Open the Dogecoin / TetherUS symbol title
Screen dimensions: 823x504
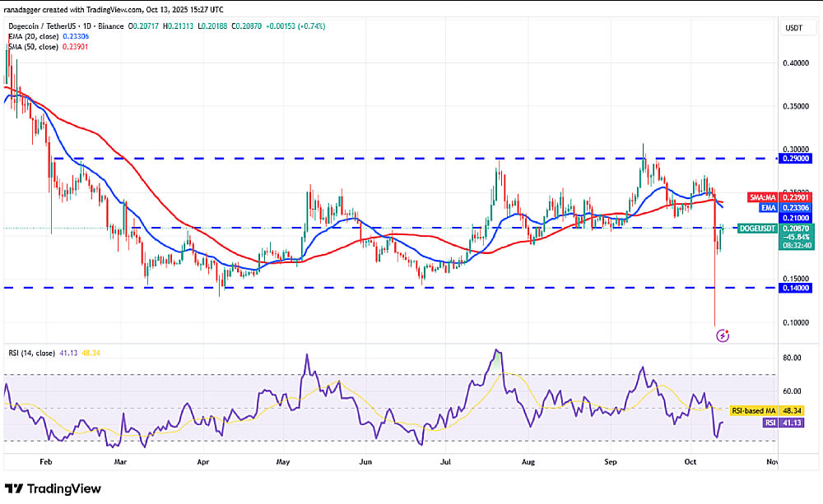pos(41,26)
